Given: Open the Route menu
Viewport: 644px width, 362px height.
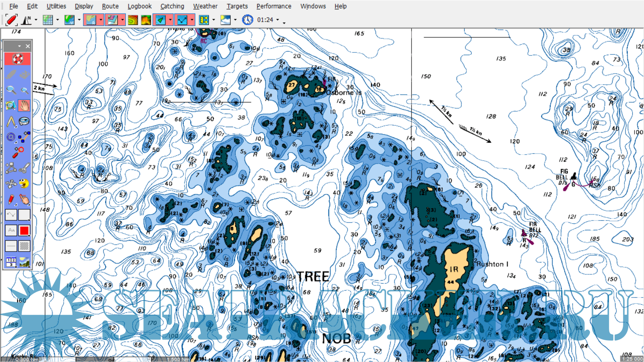Looking at the screenshot, I should (x=110, y=6).
